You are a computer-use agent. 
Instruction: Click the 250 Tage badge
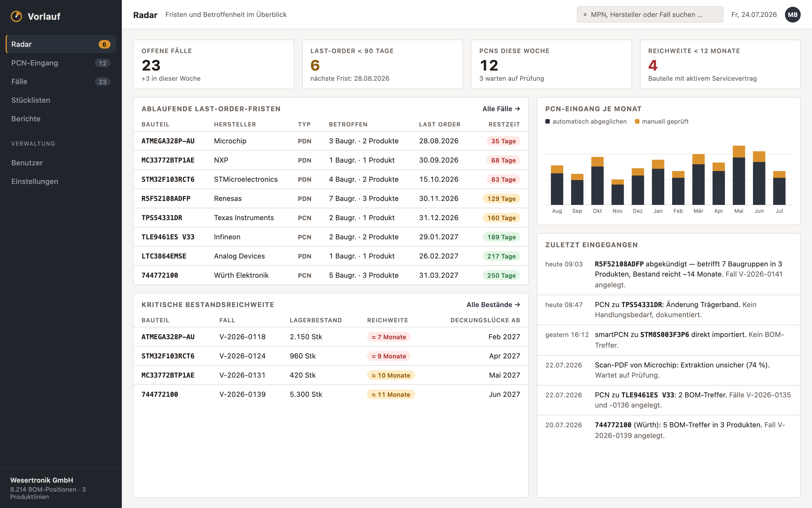click(501, 275)
